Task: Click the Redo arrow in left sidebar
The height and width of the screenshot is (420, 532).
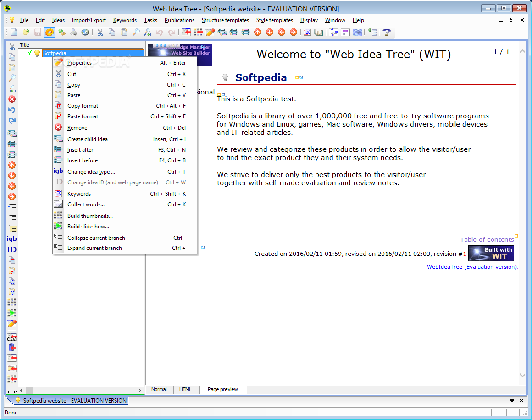Action: click(x=12, y=121)
